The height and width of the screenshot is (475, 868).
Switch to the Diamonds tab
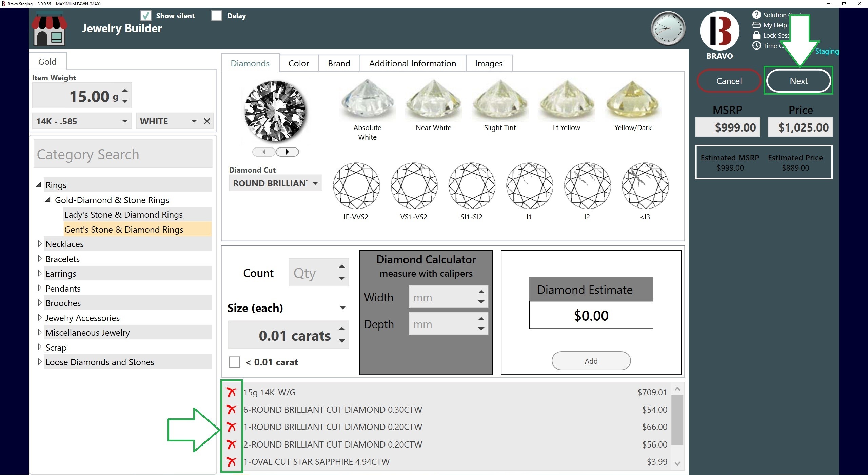[x=250, y=63]
